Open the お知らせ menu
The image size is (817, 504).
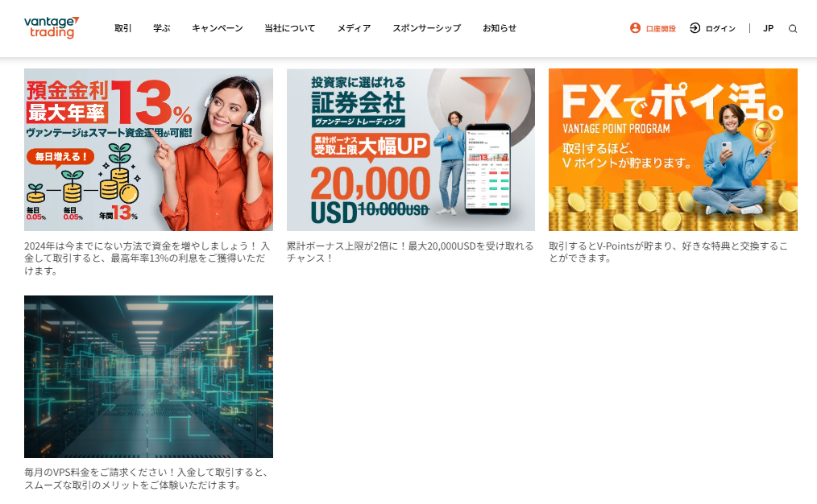(500, 28)
